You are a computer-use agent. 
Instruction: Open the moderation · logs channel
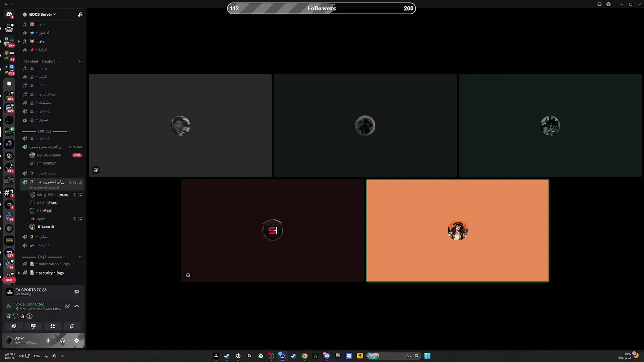(x=52, y=264)
